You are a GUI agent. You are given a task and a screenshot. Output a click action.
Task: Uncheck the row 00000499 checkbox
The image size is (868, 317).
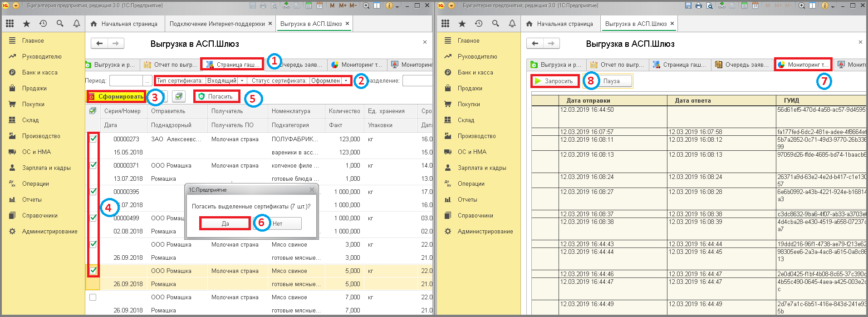click(93, 218)
